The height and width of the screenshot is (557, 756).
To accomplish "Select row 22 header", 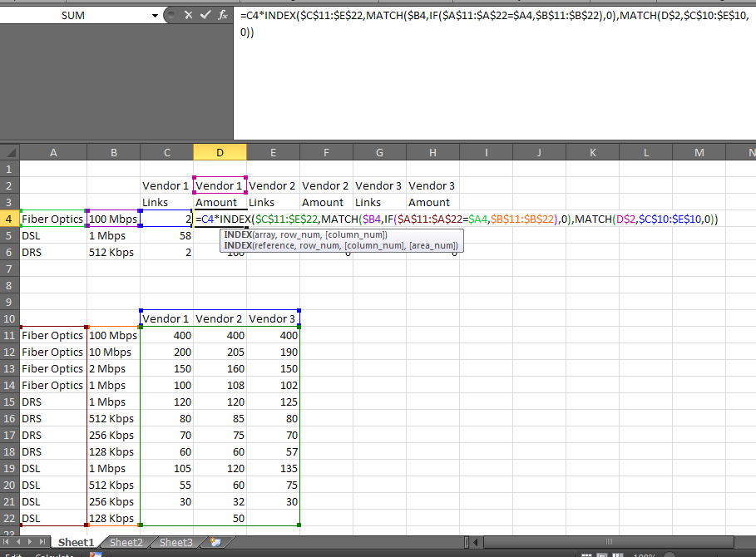I will tap(9, 519).
